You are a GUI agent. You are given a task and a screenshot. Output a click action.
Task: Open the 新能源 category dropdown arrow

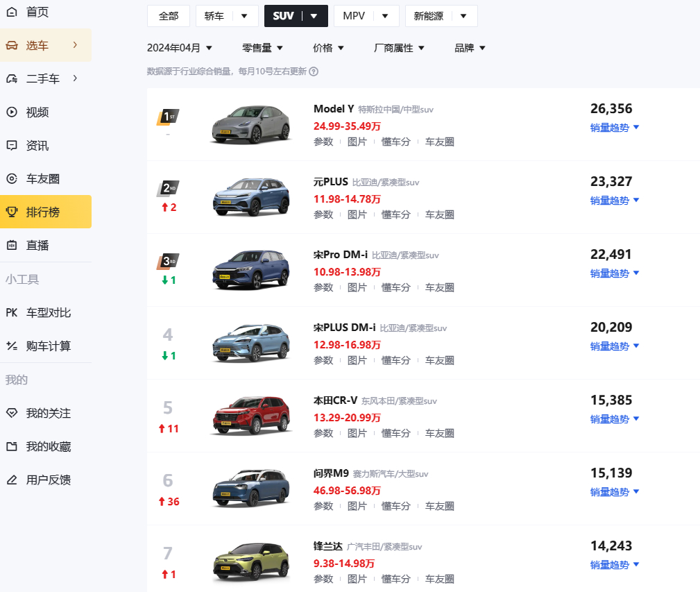[x=463, y=16]
